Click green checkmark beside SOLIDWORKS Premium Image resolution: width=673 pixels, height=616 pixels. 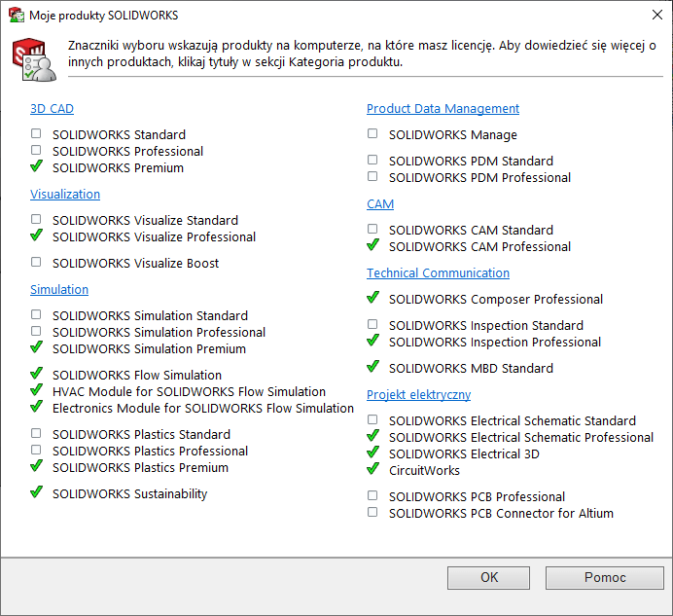pos(37,165)
